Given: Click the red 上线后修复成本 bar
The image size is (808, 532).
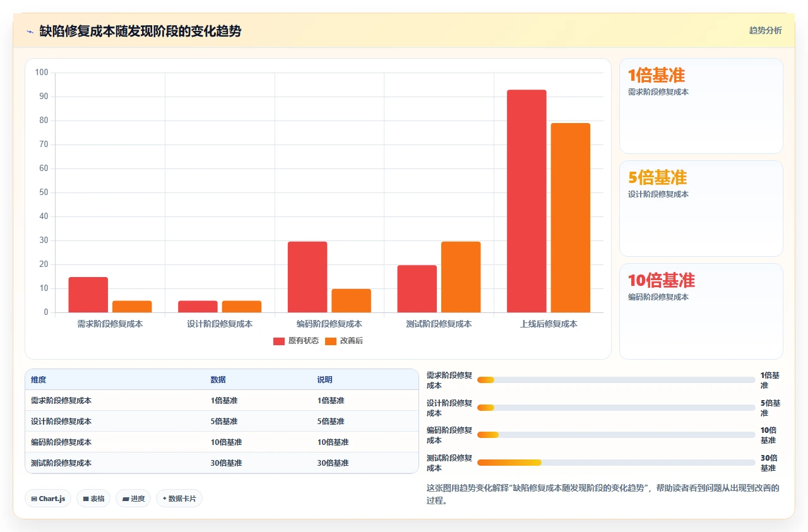Looking at the screenshot, I should point(526,201).
